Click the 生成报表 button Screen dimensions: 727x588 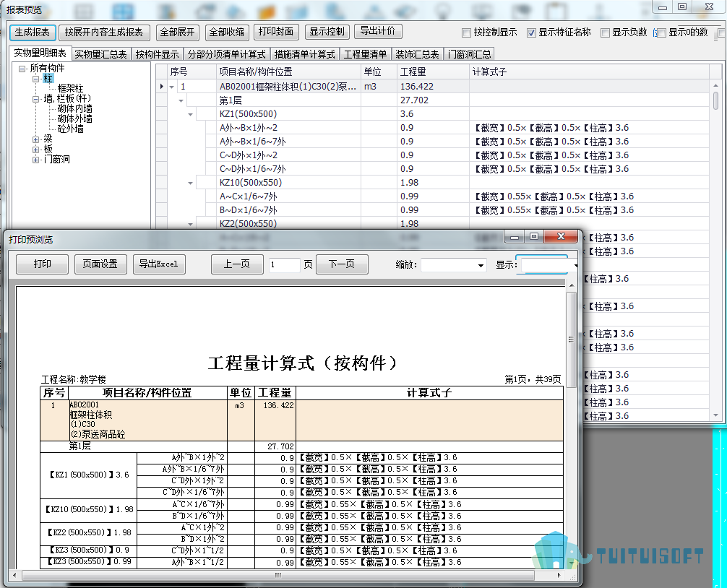[33, 33]
